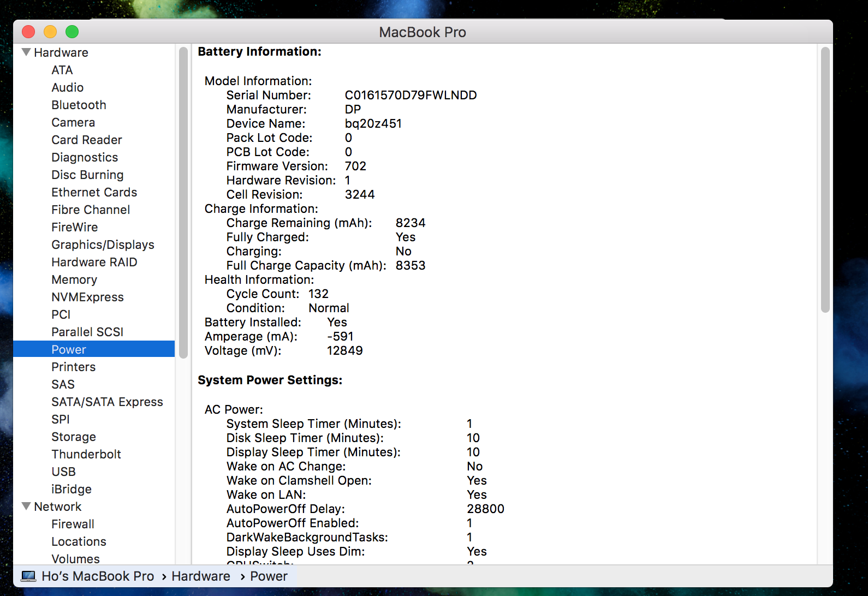This screenshot has height=596, width=868.
Task: Select Hardware RAID in the sidebar
Action: click(x=94, y=262)
